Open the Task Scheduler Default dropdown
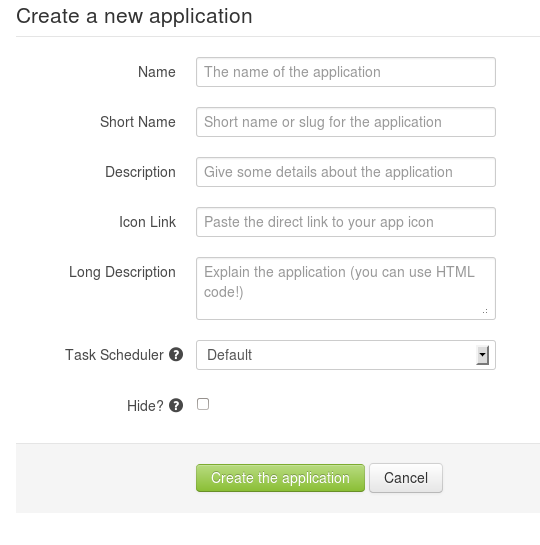540x545 pixels. (x=346, y=355)
